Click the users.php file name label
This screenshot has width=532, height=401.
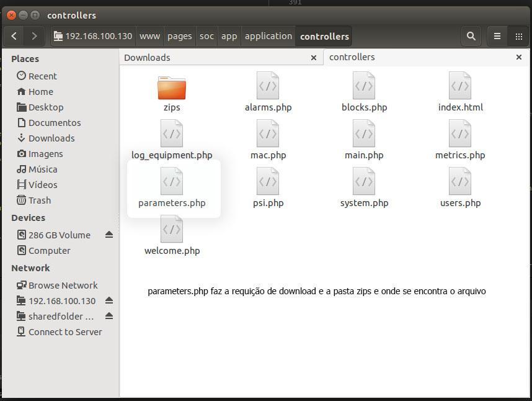click(x=460, y=203)
